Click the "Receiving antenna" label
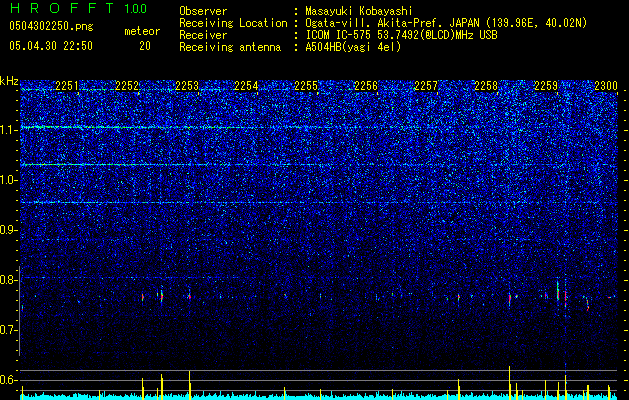Screen dimensions: 629x400 pos(230,47)
